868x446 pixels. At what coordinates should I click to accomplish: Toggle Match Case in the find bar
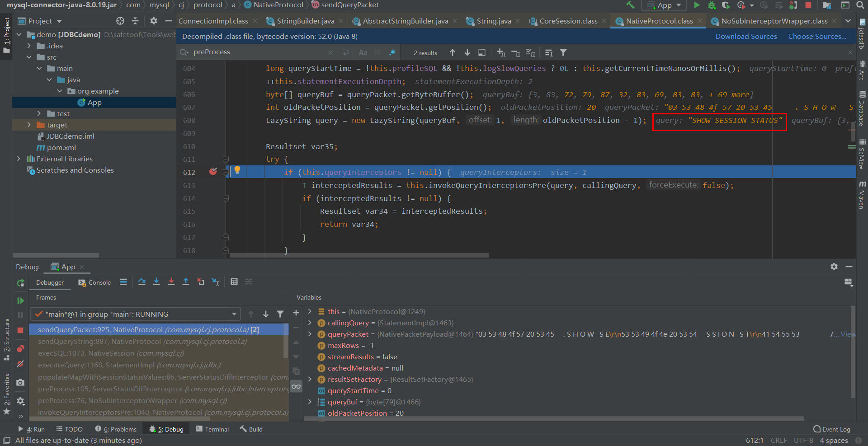[363, 53]
